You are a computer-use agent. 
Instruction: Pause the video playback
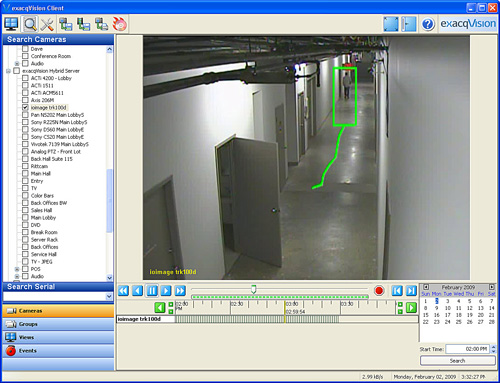pos(152,291)
